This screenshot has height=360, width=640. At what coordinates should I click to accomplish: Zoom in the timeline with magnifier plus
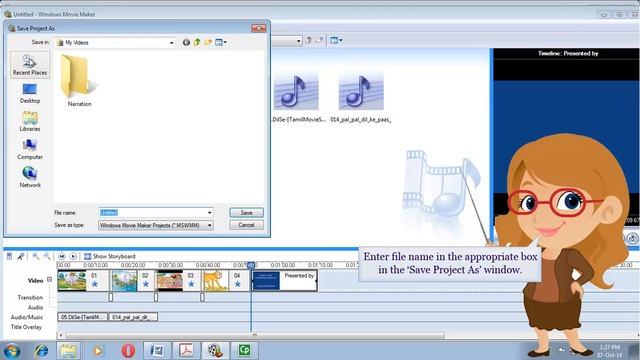36,256
